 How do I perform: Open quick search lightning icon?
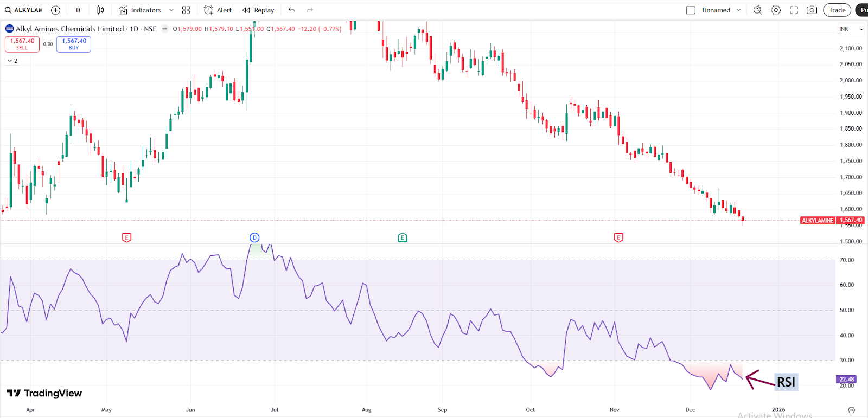click(x=758, y=10)
